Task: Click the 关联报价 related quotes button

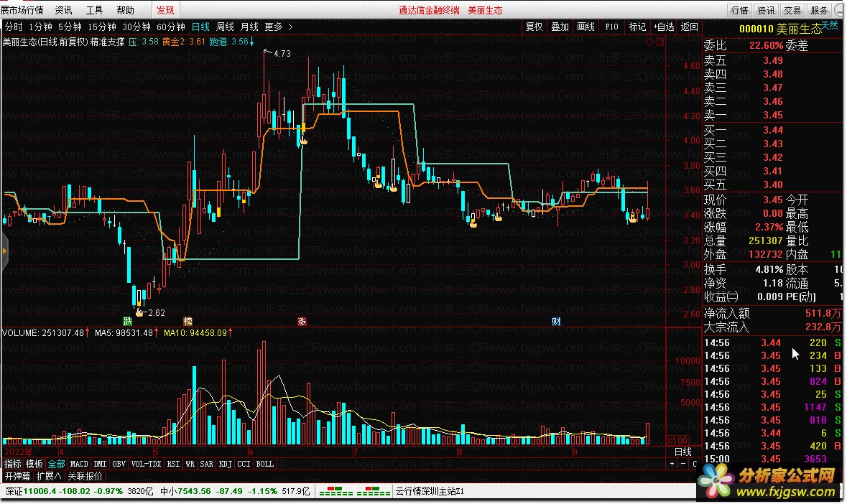Action: (85, 476)
